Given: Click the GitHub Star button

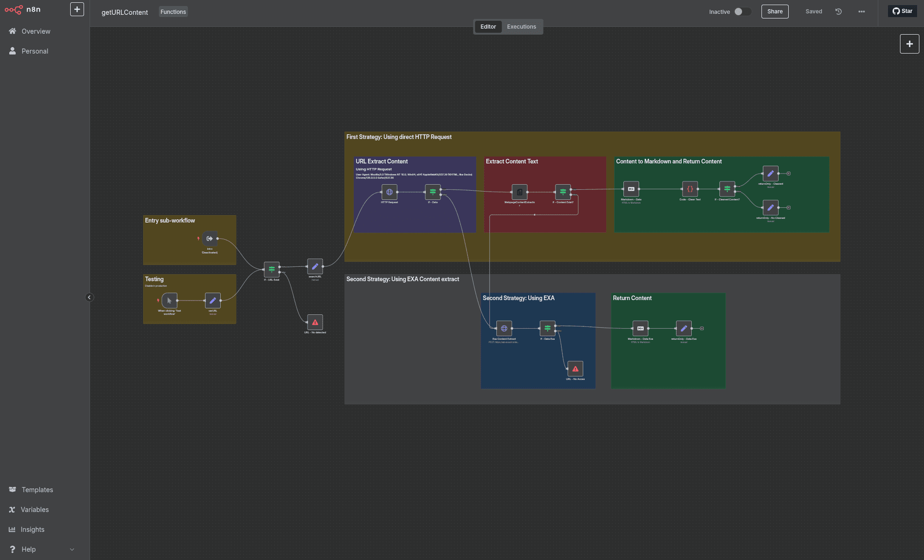Looking at the screenshot, I should coord(902,11).
